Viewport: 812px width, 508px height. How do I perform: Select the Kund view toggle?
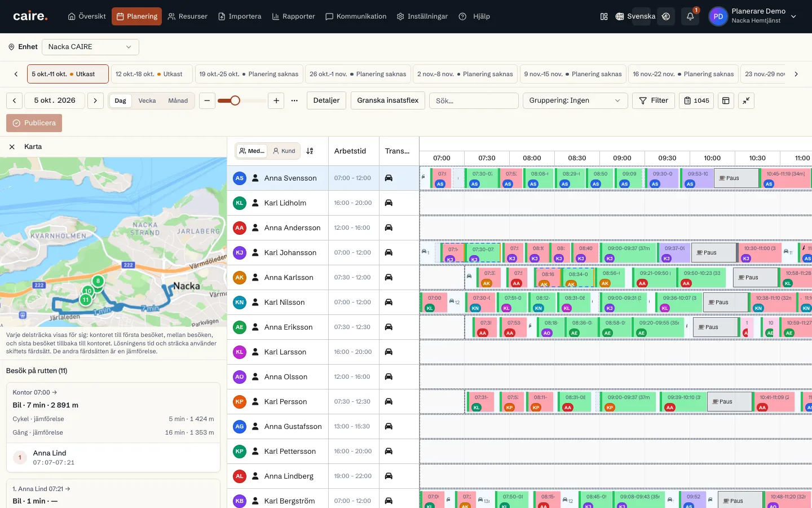[284, 151]
